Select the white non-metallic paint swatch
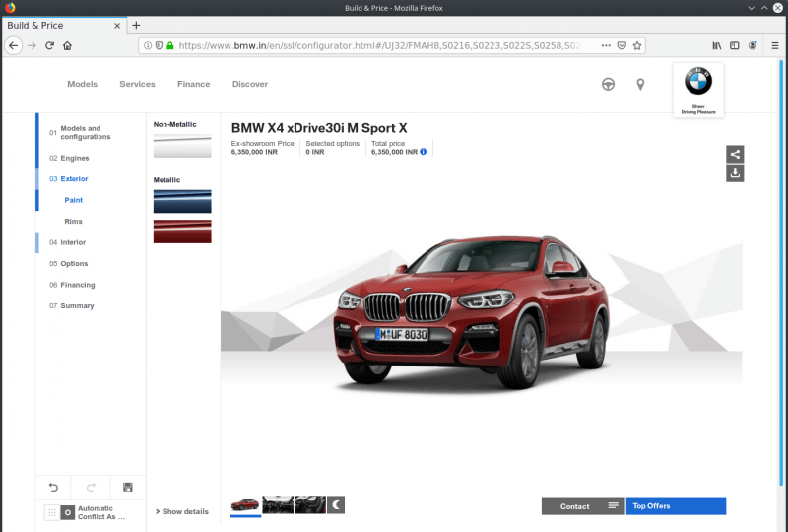 (x=182, y=147)
